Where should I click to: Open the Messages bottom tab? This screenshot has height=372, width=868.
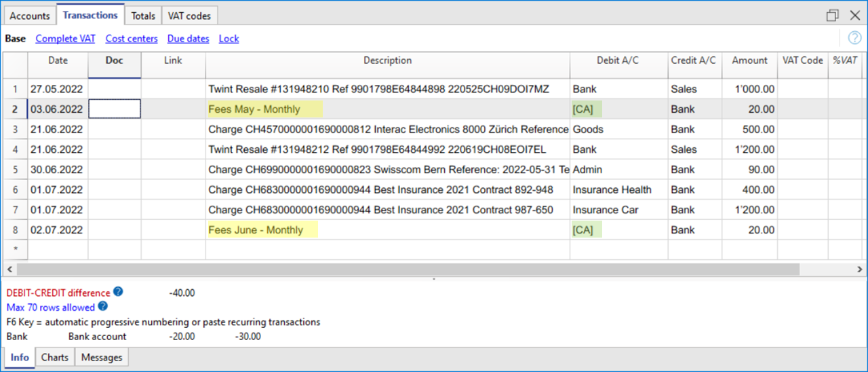point(102,357)
